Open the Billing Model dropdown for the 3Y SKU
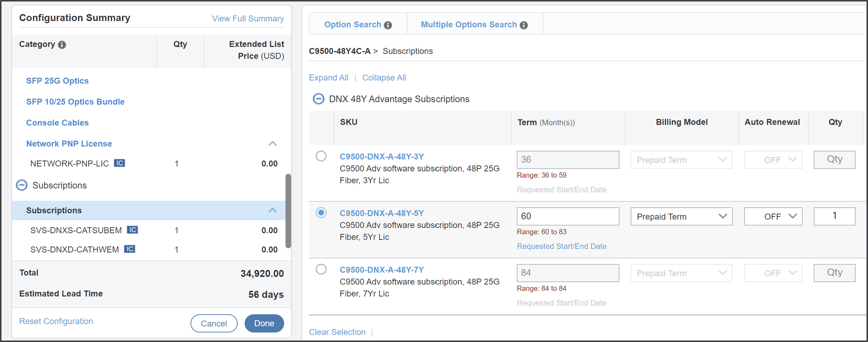 pyautogui.click(x=681, y=160)
